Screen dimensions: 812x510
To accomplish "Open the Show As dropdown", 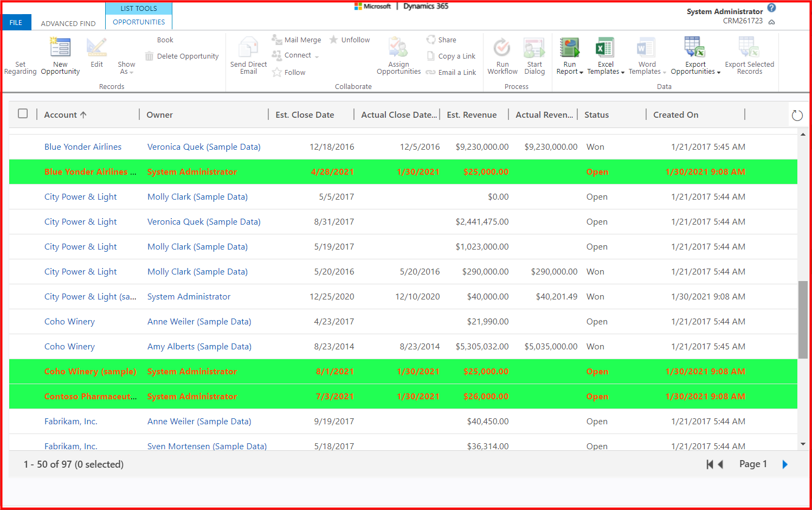I will (x=126, y=67).
